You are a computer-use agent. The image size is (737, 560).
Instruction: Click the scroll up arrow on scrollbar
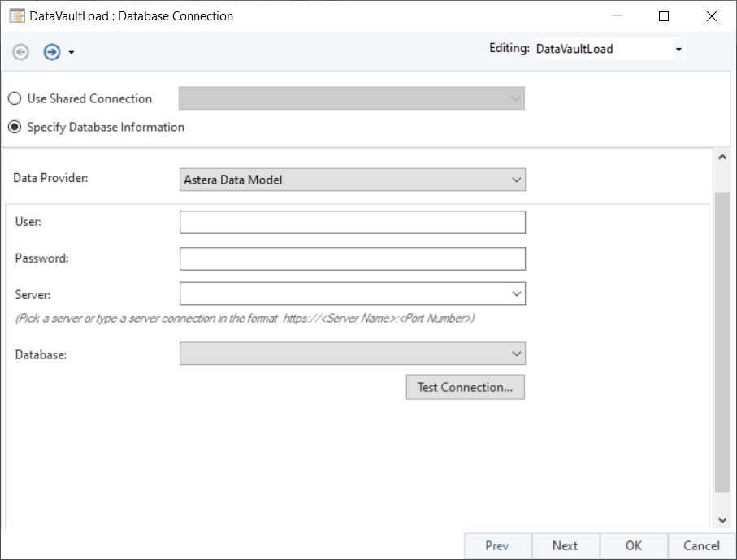pyautogui.click(x=722, y=158)
